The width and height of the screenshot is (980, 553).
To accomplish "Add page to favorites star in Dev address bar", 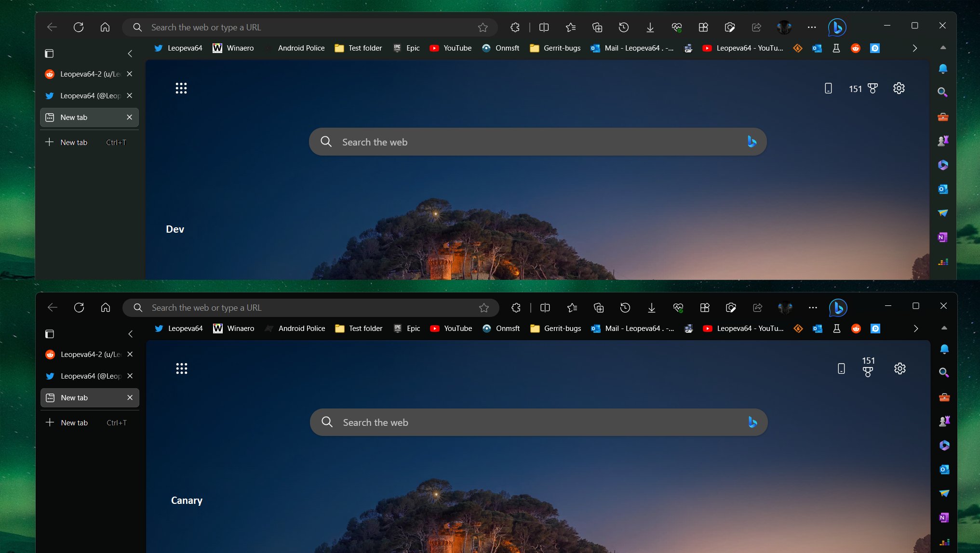I will [483, 27].
